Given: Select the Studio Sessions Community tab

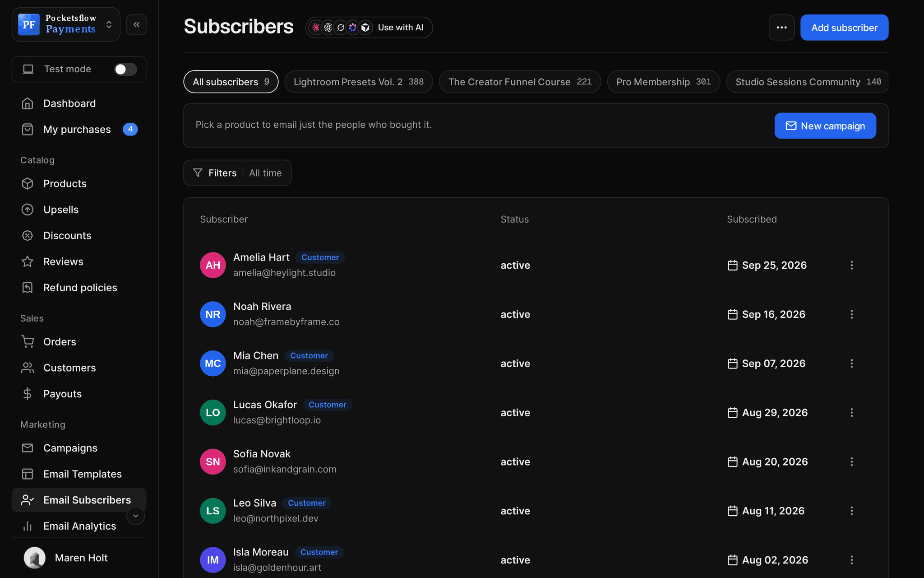Looking at the screenshot, I should [x=808, y=82].
